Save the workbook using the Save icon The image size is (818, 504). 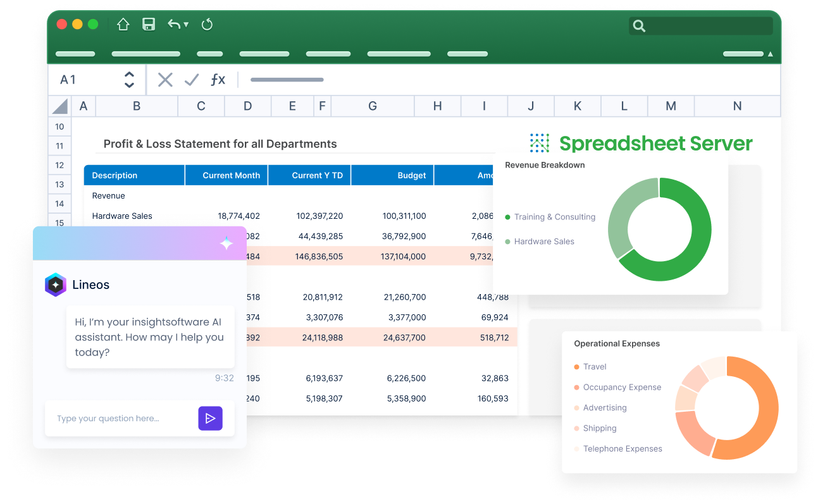pyautogui.click(x=148, y=25)
